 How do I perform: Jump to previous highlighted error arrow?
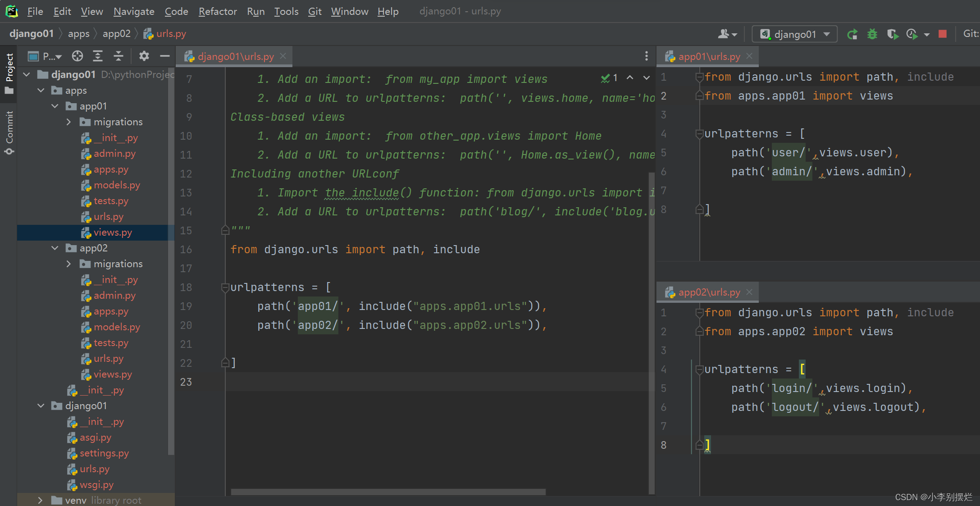630,78
